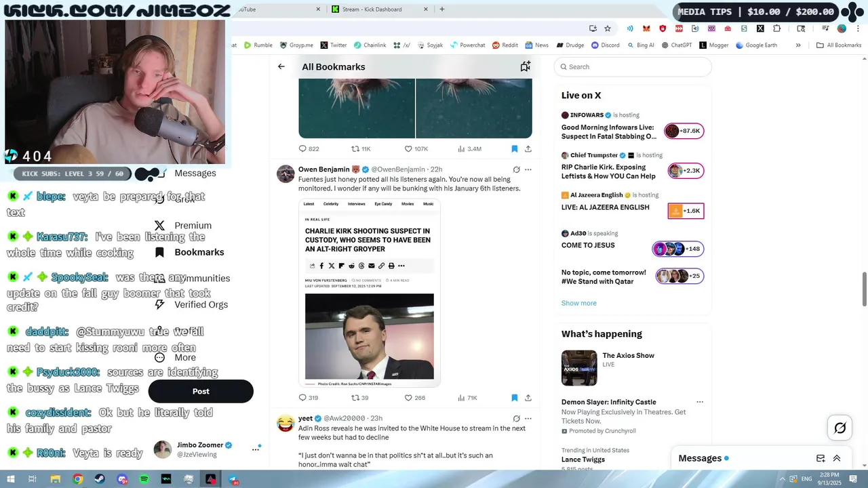Open More in the X sidebar
Viewport: 868px width, 488px height.
point(176,357)
